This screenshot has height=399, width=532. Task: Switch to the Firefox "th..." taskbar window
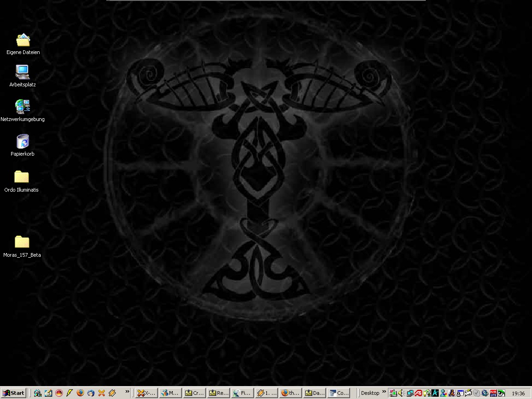tap(290, 393)
